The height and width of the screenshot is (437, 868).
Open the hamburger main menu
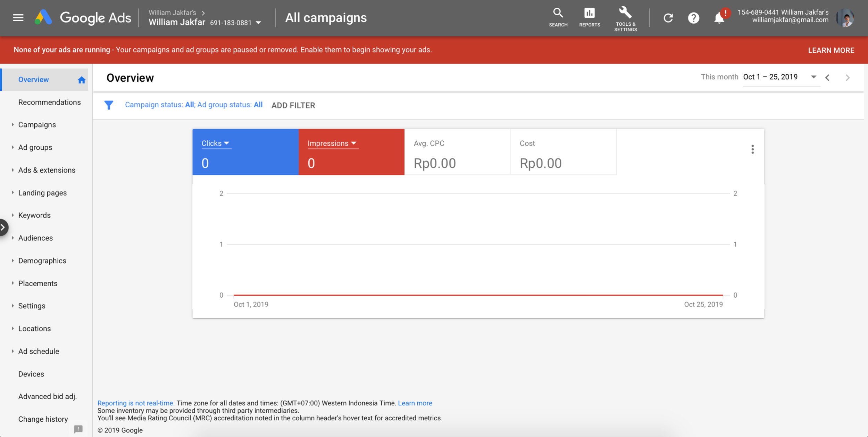(18, 18)
